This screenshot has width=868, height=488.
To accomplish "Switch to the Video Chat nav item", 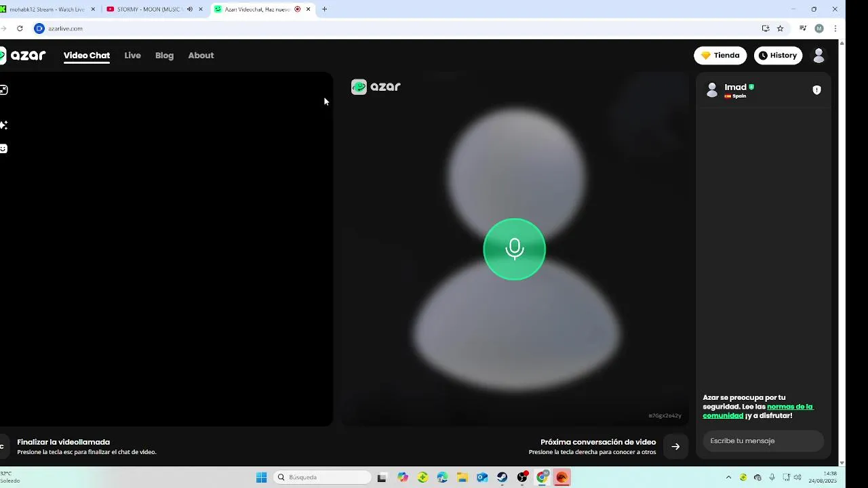I will coord(87,56).
